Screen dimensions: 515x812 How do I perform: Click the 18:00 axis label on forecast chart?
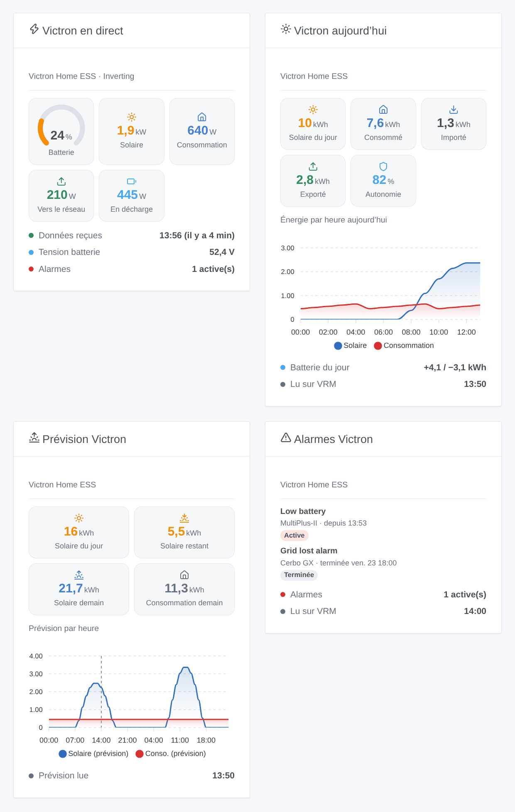pos(206,740)
